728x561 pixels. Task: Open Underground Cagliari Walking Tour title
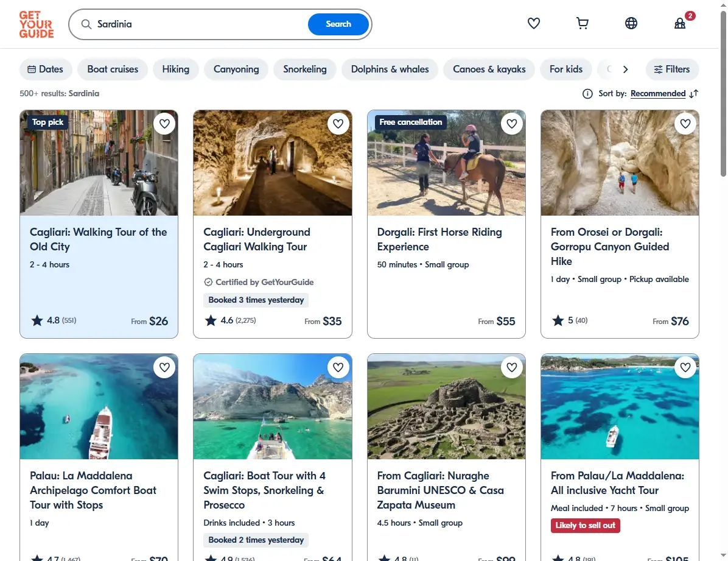pyautogui.click(x=257, y=239)
